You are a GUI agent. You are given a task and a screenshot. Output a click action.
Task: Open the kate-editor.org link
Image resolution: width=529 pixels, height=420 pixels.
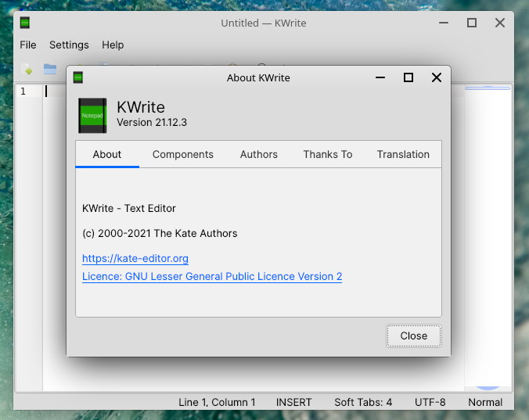tap(135, 258)
